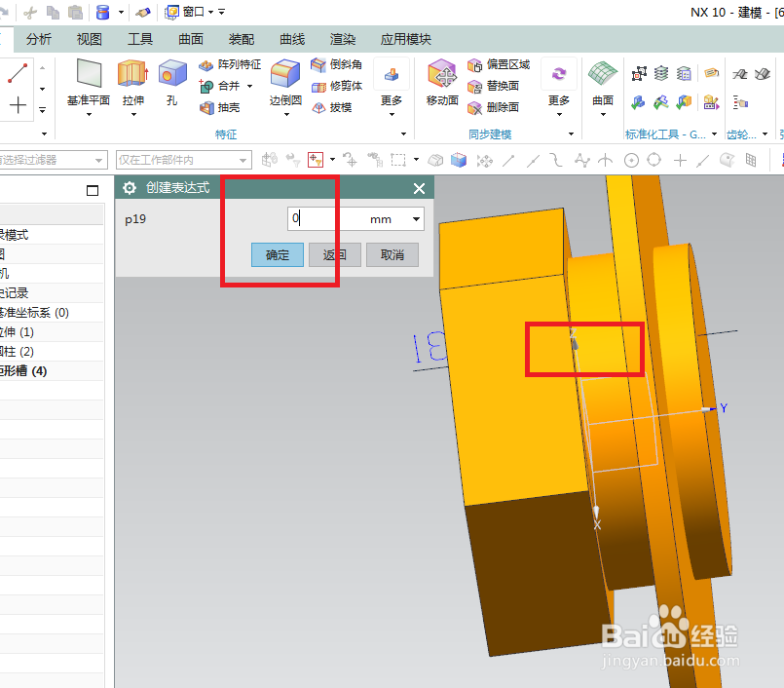Open the mm units dropdown

(x=416, y=219)
